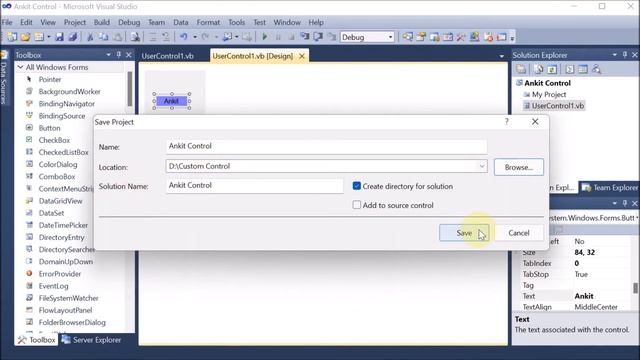The width and height of the screenshot is (640, 360).
Task: Close the UserControl1.vb [Design] tab
Action: pos(302,56)
